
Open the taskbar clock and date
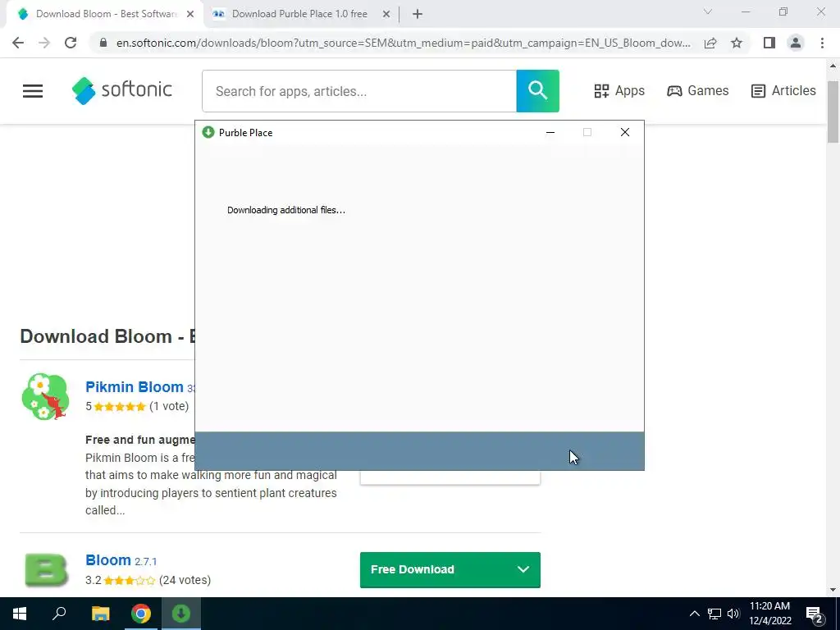point(769,614)
